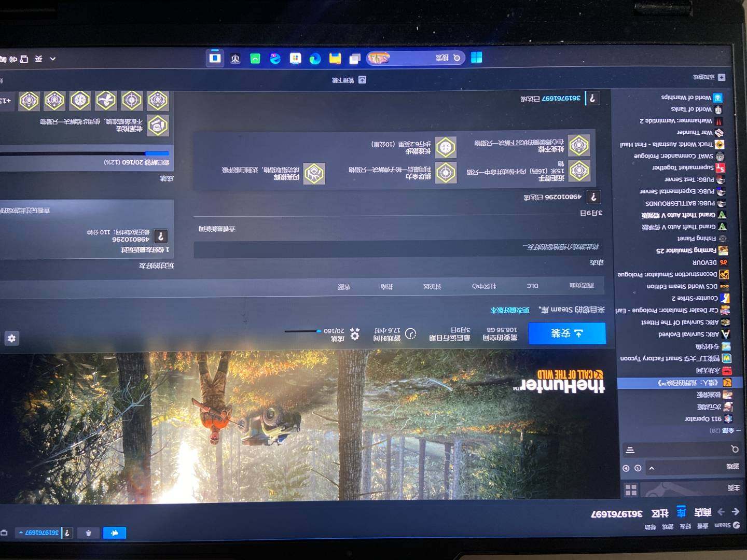The height and width of the screenshot is (560, 747).
Task: Open the War Thunder game icon
Action: tap(720, 132)
